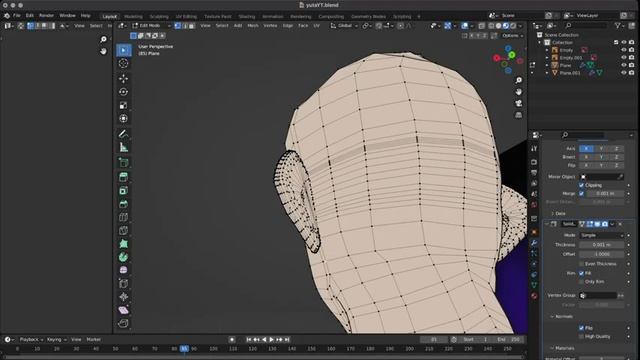This screenshot has width=640, height=360.
Task: Switch to the Layout workspace tab
Action: (x=109, y=16)
